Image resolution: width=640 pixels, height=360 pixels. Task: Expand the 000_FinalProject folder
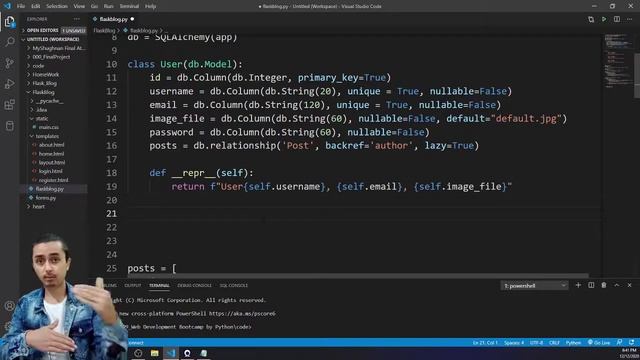(x=51, y=57)
